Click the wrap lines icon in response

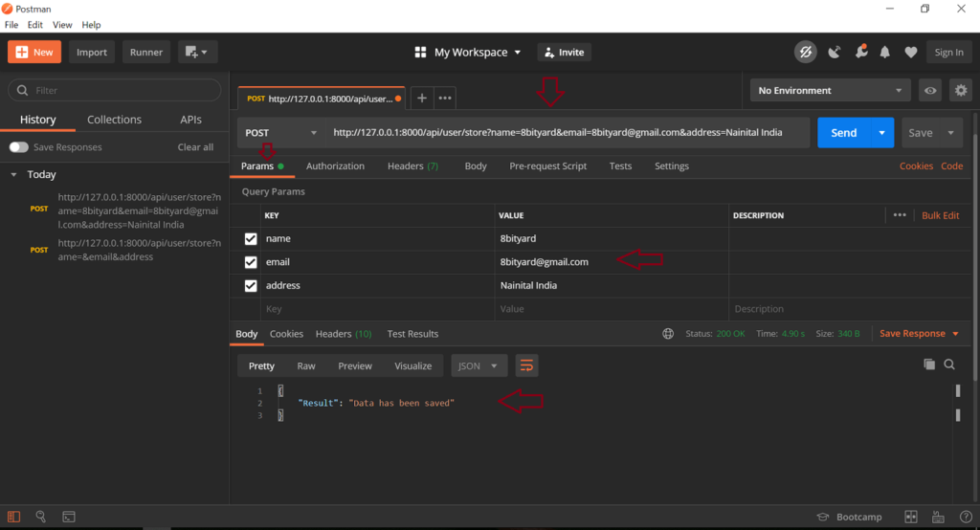(526, 365)
